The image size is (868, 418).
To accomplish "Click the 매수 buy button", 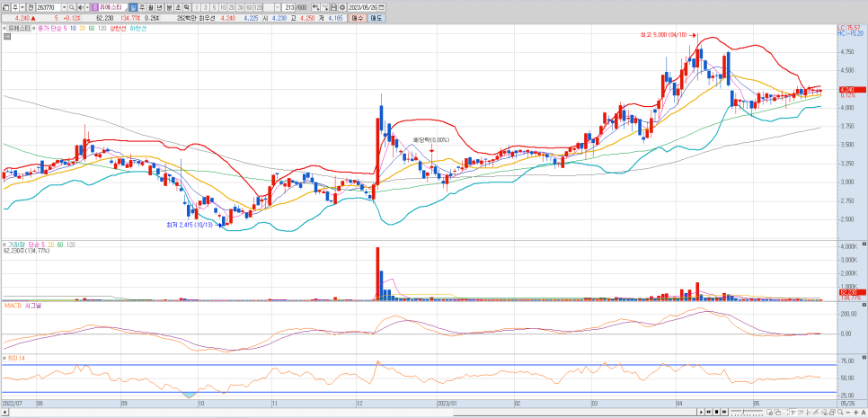I will 357,18.
